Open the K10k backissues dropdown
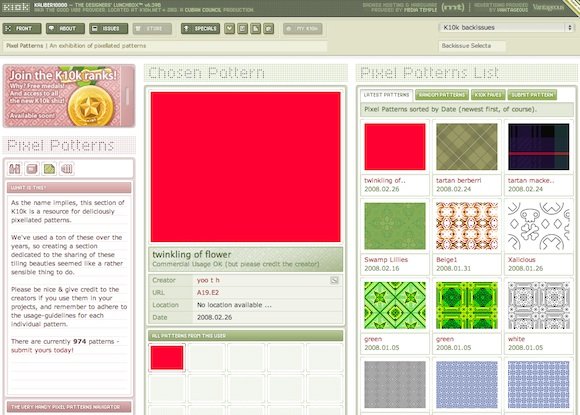Viewport: 580px width, 415px height. click(506, 27)
